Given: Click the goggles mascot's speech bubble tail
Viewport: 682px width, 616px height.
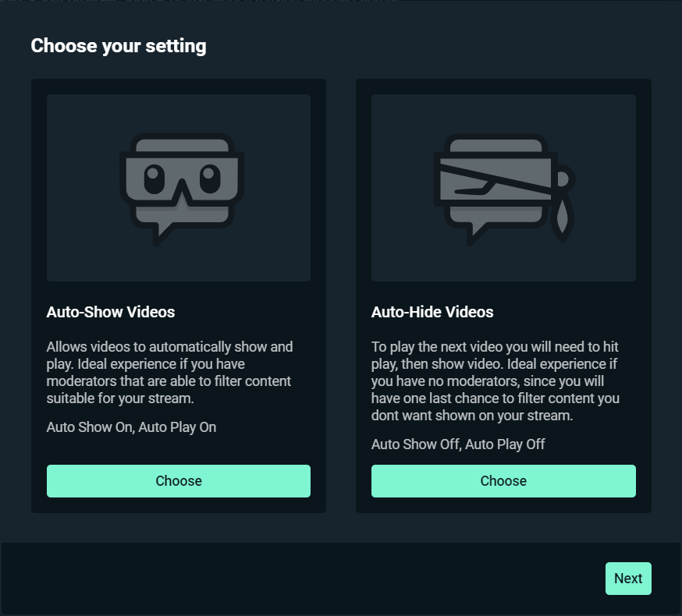Looking at the screenshot, I should (163, 231).
